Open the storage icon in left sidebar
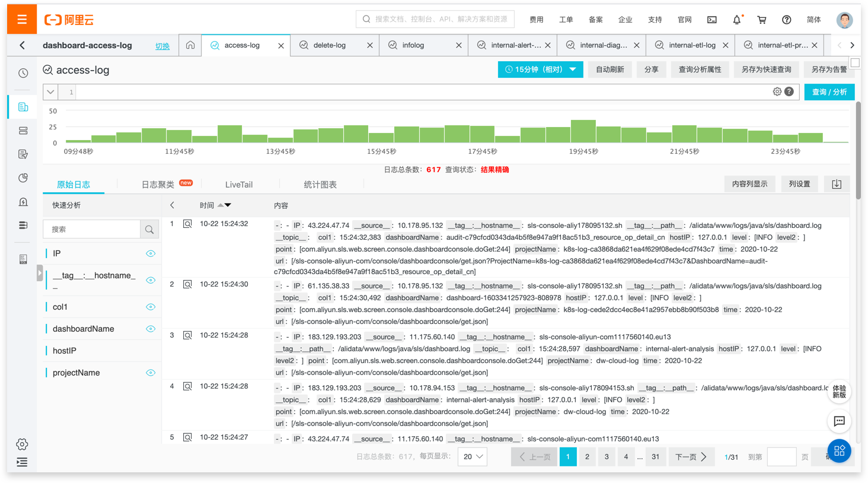Viewport: 868px width, 483px height. (x=23, y=131)
